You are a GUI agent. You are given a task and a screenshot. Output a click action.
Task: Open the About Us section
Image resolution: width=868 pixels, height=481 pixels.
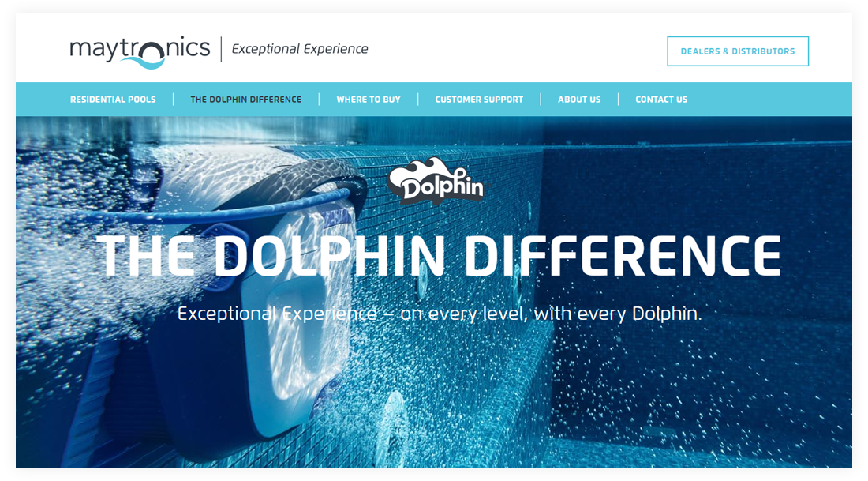579,100
